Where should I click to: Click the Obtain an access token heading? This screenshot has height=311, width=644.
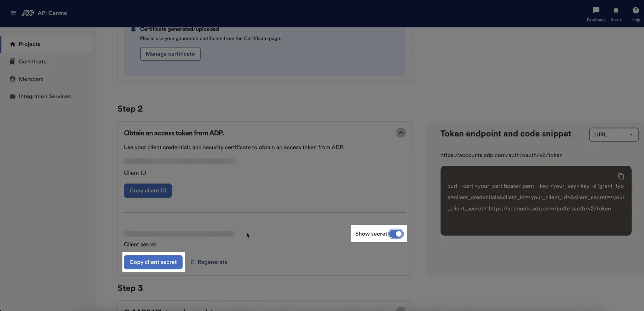174,133
